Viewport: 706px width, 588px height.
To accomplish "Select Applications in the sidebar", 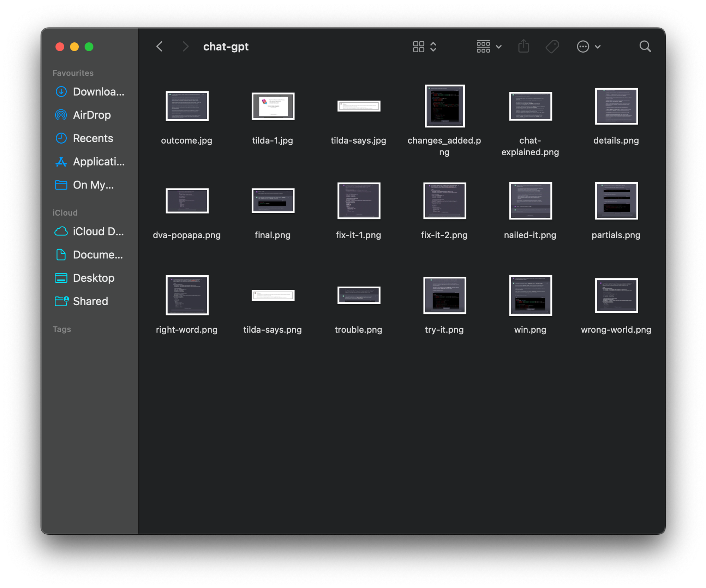I will click(x=98, y=162).
